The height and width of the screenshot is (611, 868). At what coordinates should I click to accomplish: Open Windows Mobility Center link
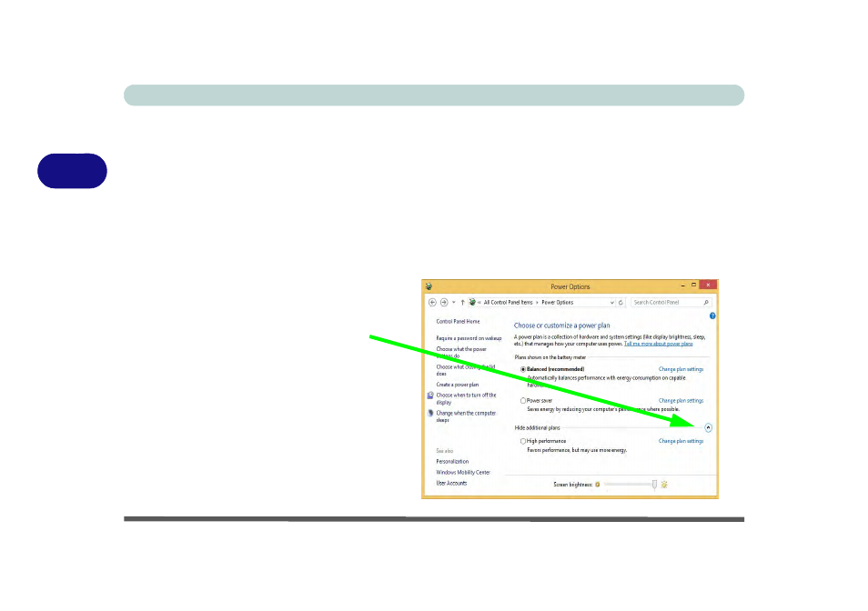point(463,472)
